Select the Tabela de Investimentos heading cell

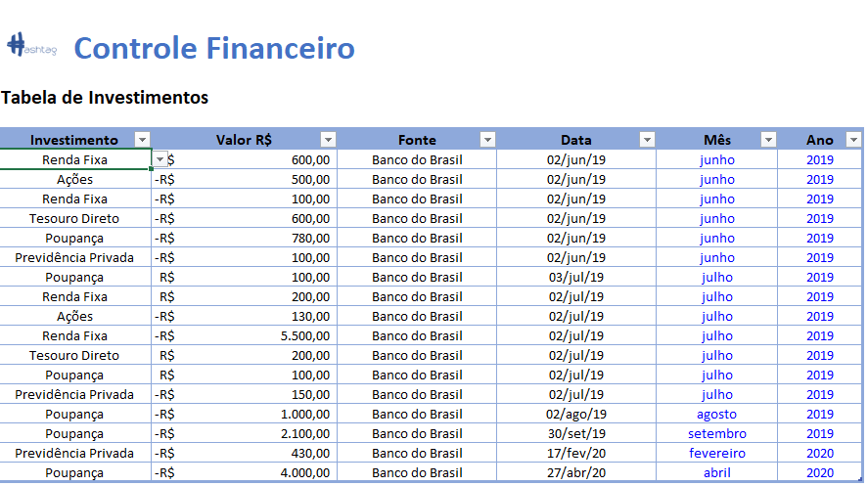click(x=105, y=98)
